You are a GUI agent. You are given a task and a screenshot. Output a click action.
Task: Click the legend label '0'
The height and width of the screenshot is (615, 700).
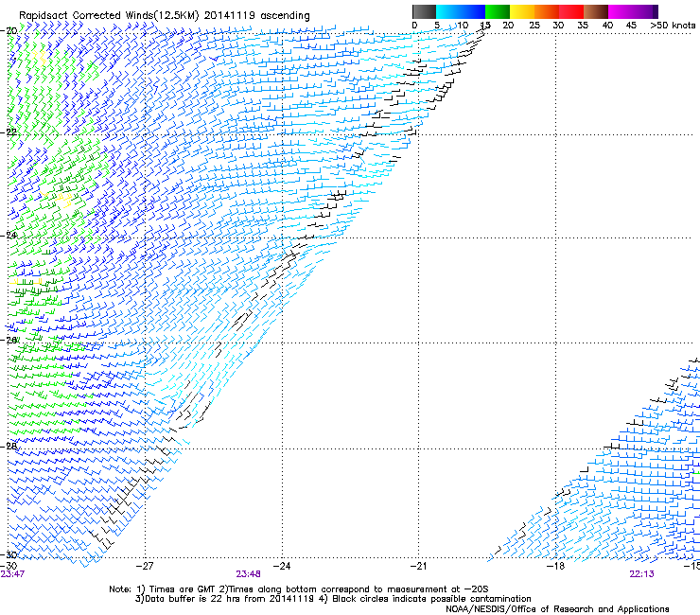(x=414, y=25)
